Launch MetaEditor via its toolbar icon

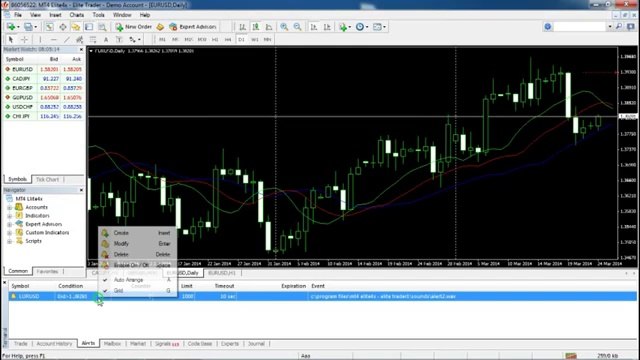click(x=160, y=27)
